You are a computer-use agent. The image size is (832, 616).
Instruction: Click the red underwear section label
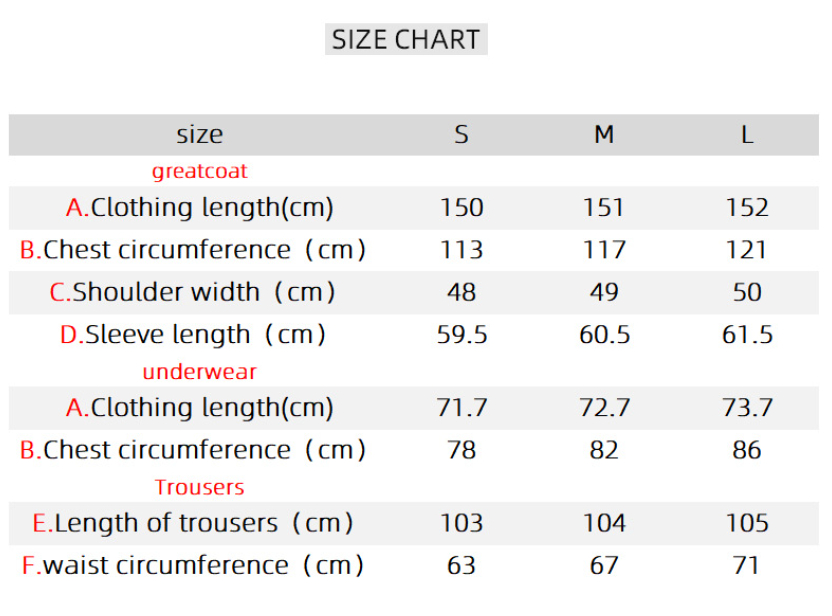click(200, 372)
